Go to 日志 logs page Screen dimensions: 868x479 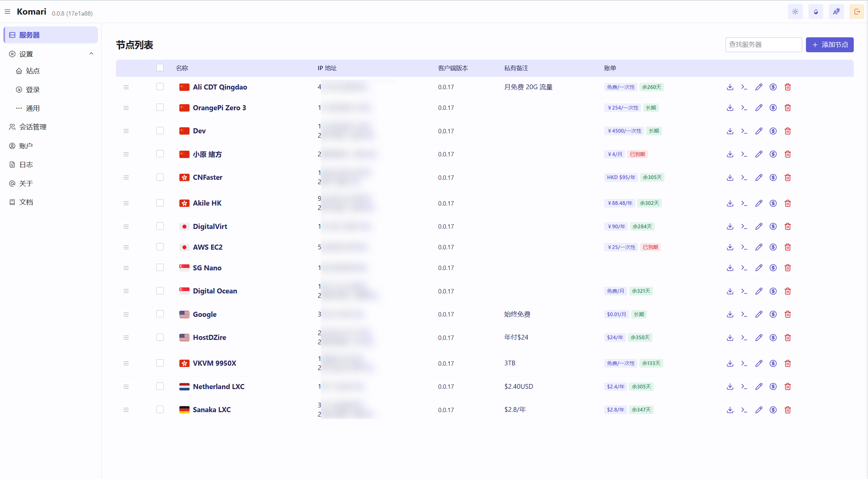click(26, 165)
